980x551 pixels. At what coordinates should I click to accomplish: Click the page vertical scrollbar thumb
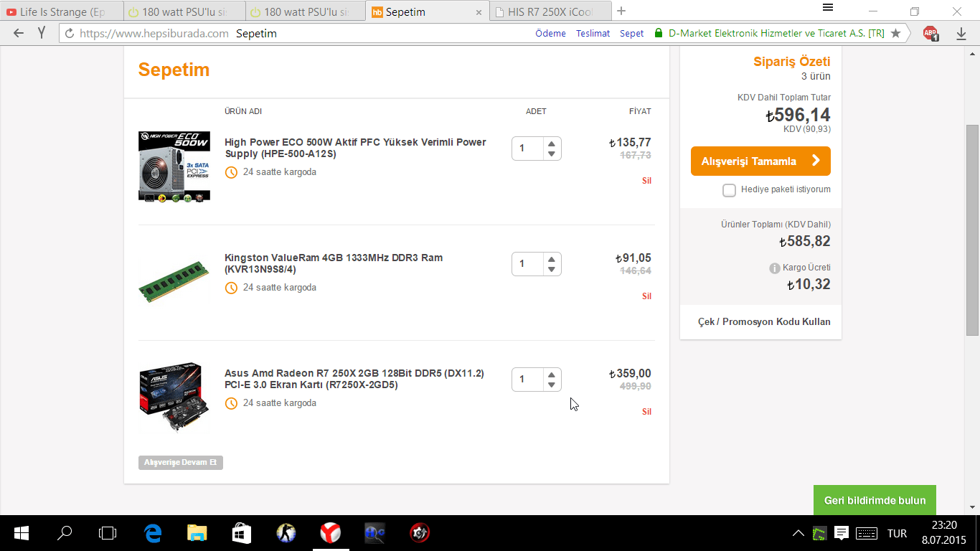[972, 230]
